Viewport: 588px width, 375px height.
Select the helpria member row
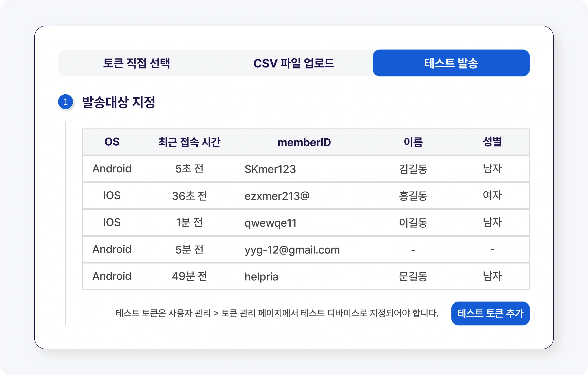tap(306, 276)
